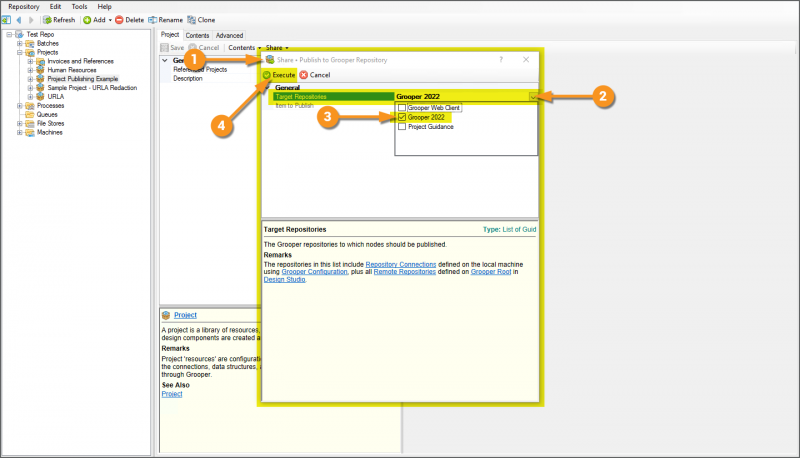Open the Edit menu
Viewport: 800px width, 458px height.
pyautogui.click(x=55, y=7)
